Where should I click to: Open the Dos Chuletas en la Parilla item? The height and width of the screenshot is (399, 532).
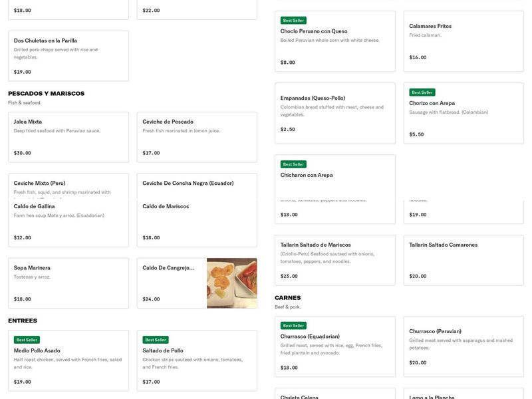(x=68, y=56)
